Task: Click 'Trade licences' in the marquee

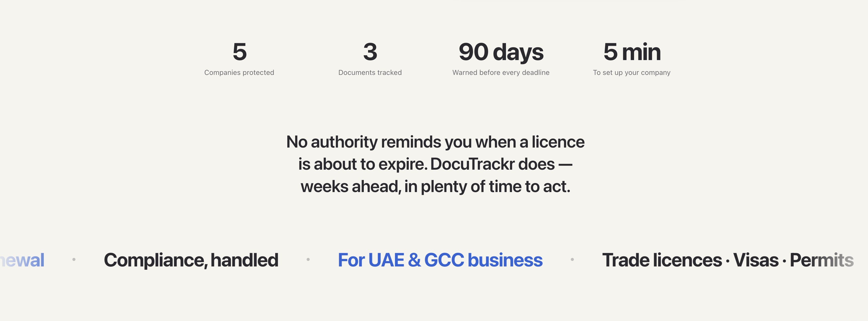Action: pyautogui.click(x=662, y=260)
